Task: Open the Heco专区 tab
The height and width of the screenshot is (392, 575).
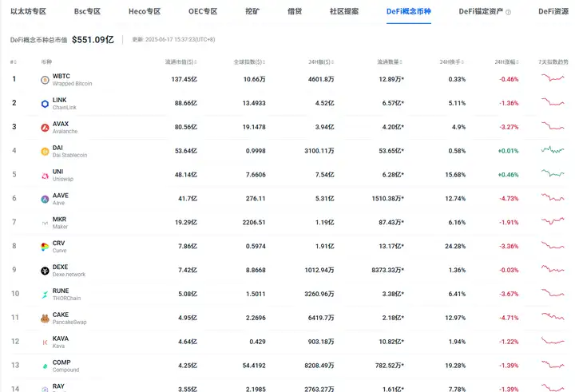Action: pyautogui.click(x=145, y=11)
